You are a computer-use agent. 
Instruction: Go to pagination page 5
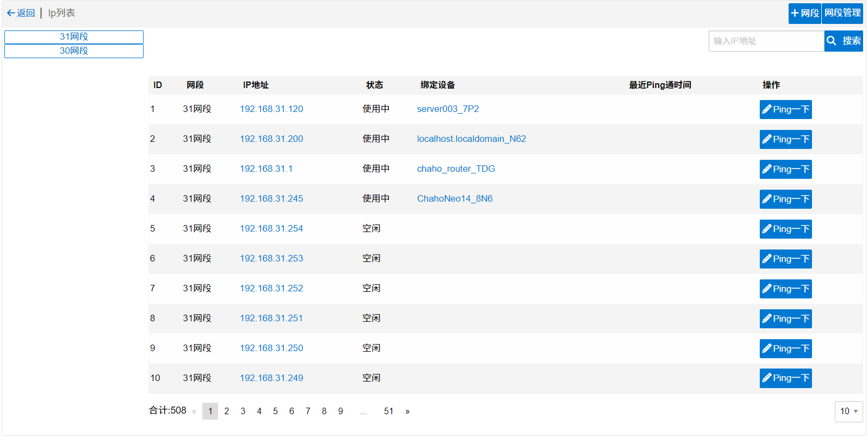click(275, 411)
